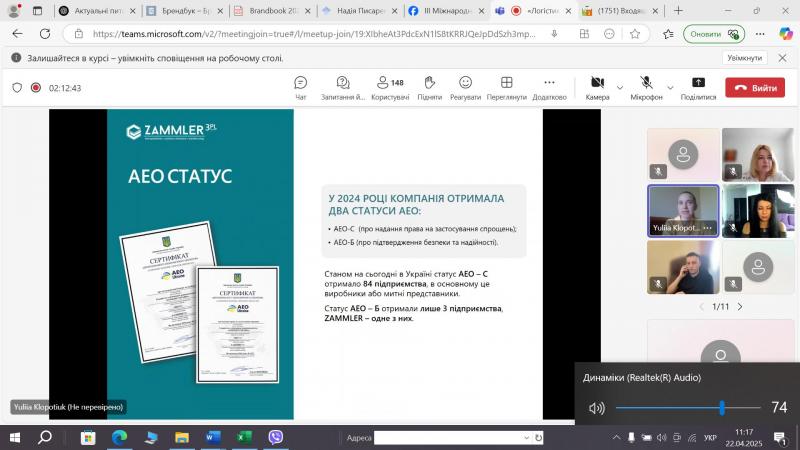Open more options on Yuliia Klopotiuk tile

[x=707, y=228]
